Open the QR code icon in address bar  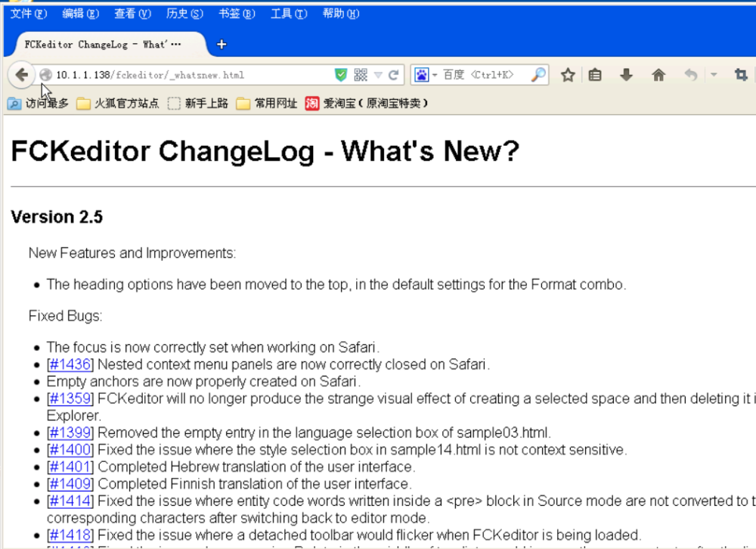point(361,75)
